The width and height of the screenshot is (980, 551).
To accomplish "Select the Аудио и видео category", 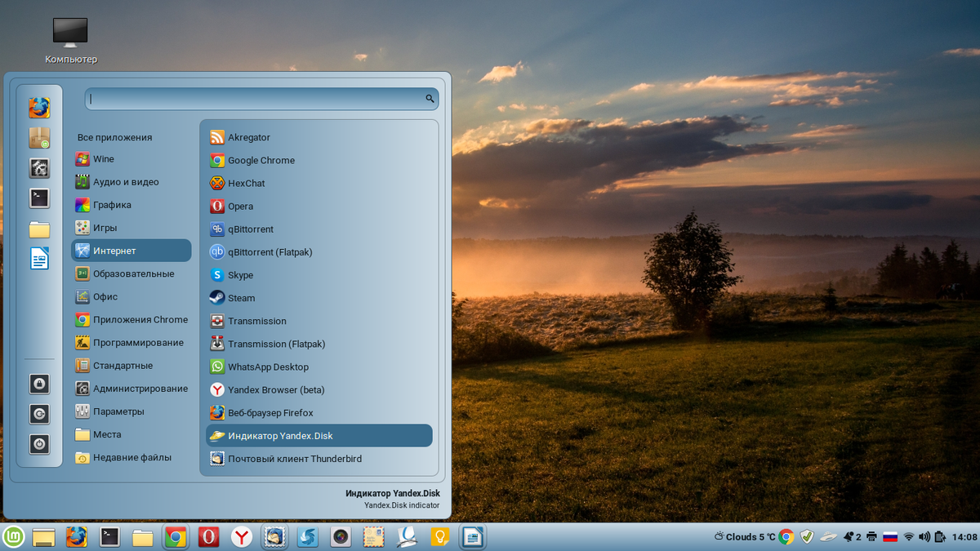I will 131,182.
